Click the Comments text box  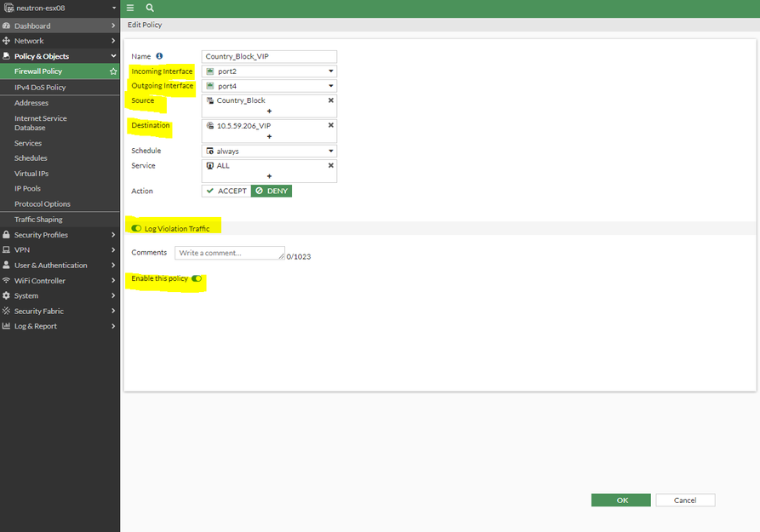pos(230,253)
